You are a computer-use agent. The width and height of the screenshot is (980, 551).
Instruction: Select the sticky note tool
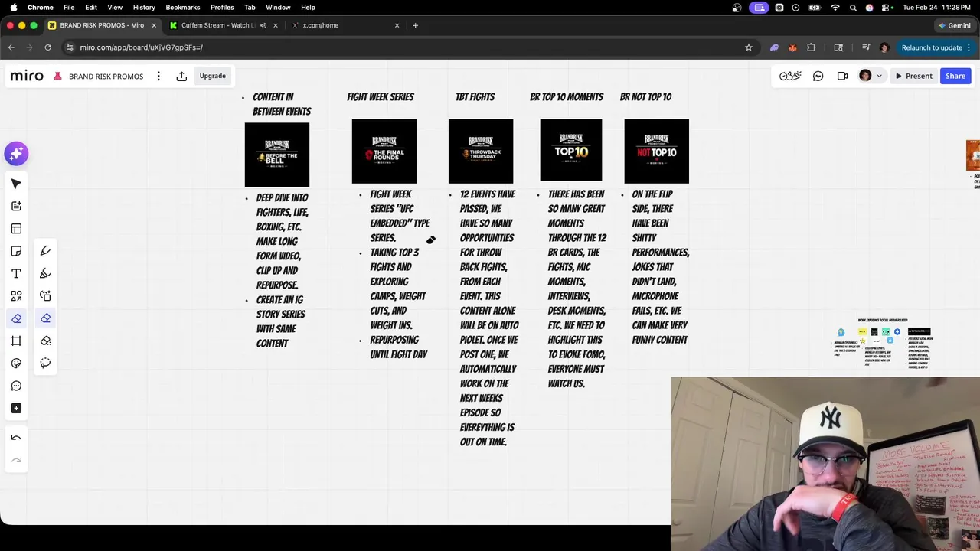16,251
